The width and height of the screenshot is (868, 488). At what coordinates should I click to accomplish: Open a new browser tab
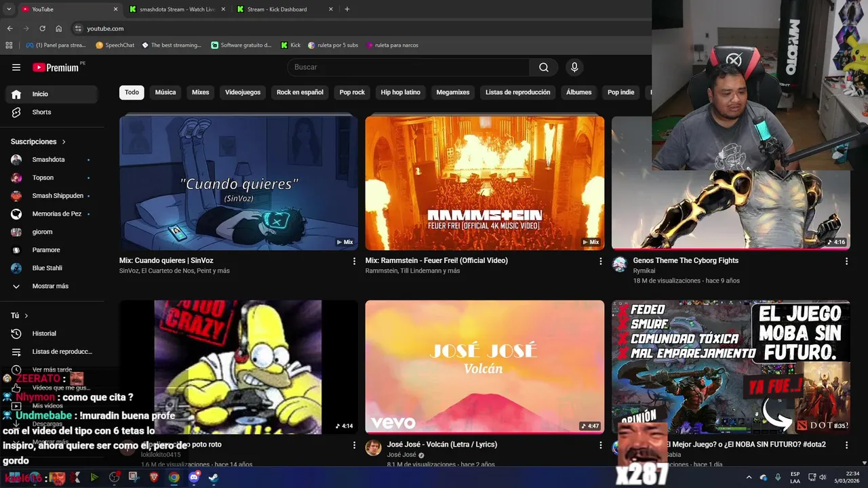(347, 9)
